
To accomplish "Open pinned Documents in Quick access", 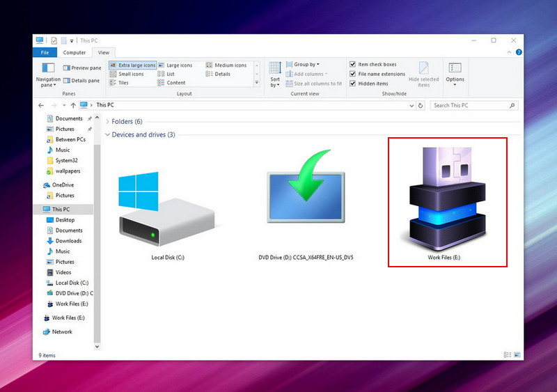I will [69, 118].
